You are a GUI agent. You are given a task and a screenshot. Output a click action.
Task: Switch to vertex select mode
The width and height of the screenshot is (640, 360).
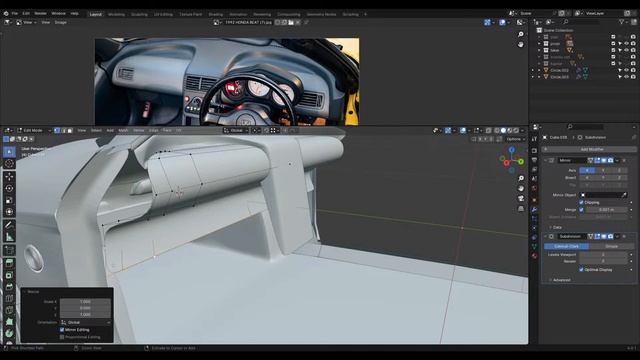click(57, 131)
